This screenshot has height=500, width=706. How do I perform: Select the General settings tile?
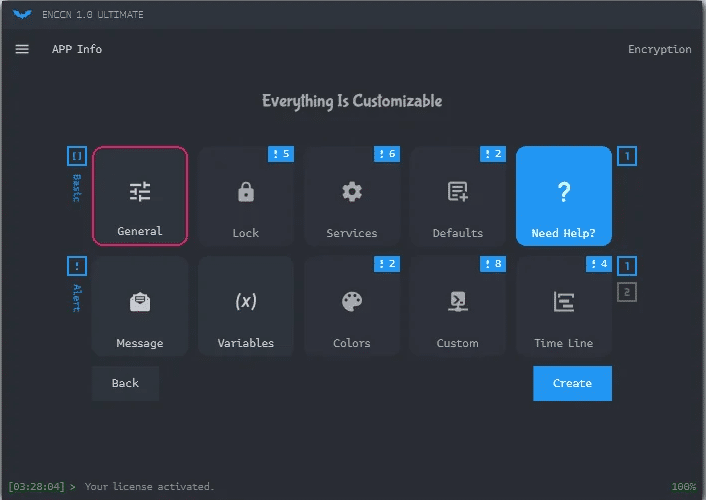(x=140, y=196)
